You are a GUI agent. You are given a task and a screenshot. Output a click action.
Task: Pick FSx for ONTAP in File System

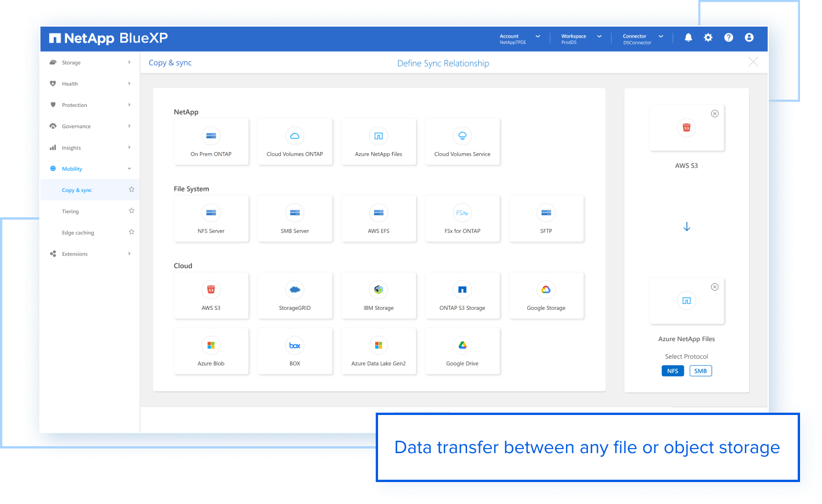tap(462, 218)
